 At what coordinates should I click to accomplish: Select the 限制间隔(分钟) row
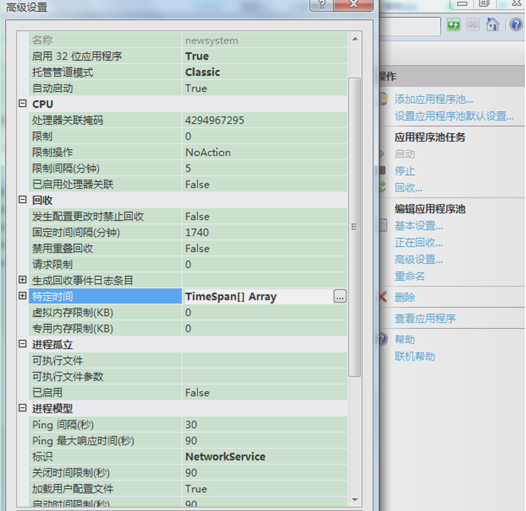[188, 168]
